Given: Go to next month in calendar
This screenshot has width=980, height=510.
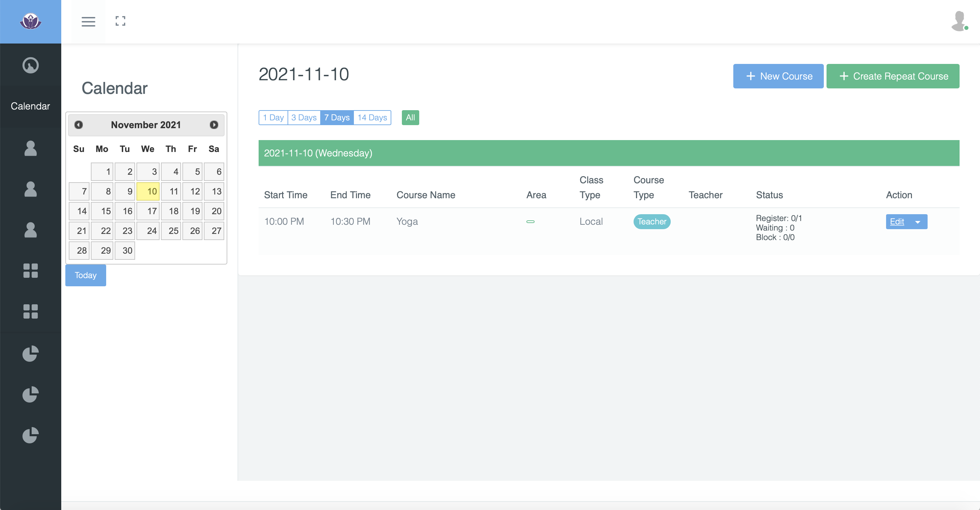Looking at the screenshot, I should tap(214, 125).
